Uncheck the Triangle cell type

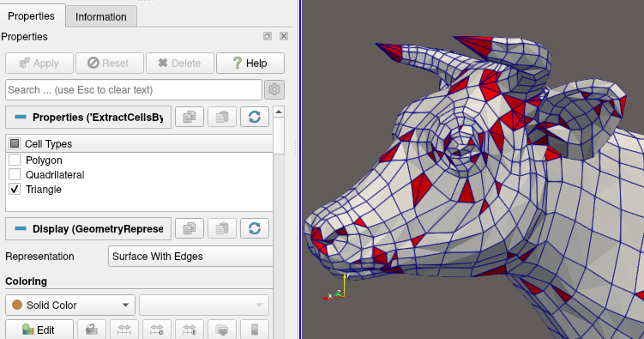(x=15, y=190)
